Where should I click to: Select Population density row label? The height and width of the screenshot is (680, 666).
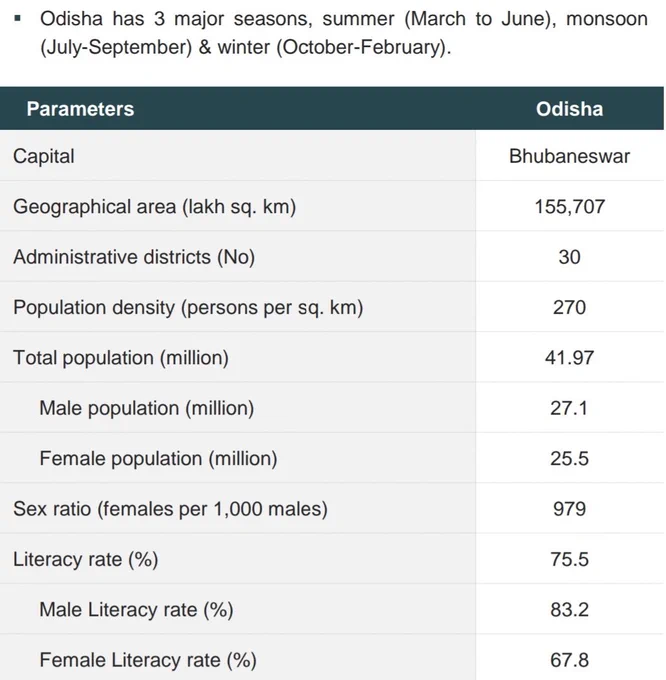tap(188, 307)
